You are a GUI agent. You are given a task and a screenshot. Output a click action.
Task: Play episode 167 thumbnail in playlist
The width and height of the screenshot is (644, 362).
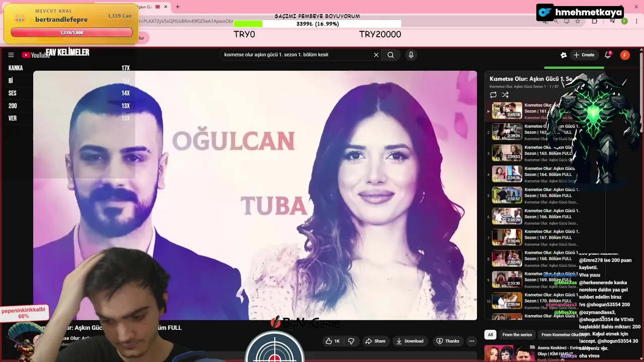507,237
